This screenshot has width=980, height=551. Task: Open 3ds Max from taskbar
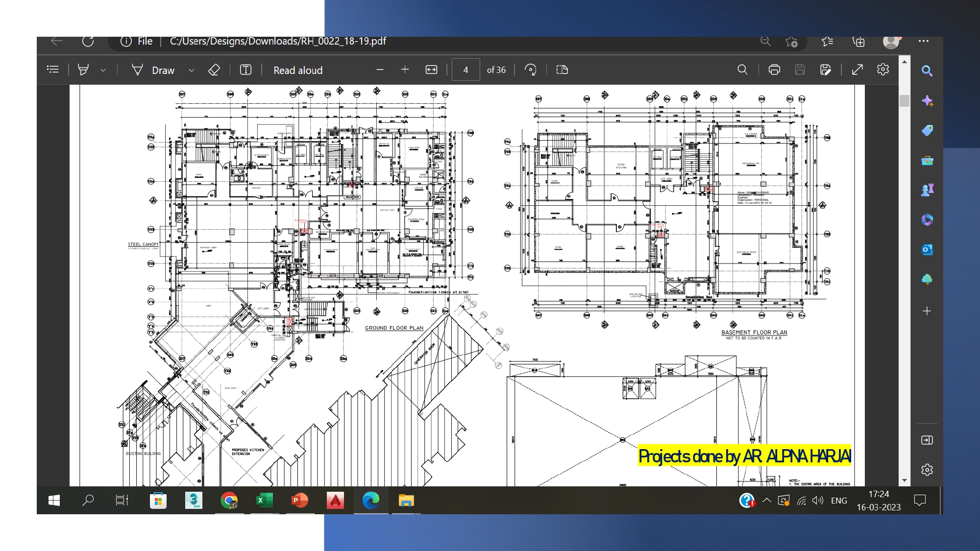(x=194, y=501)
